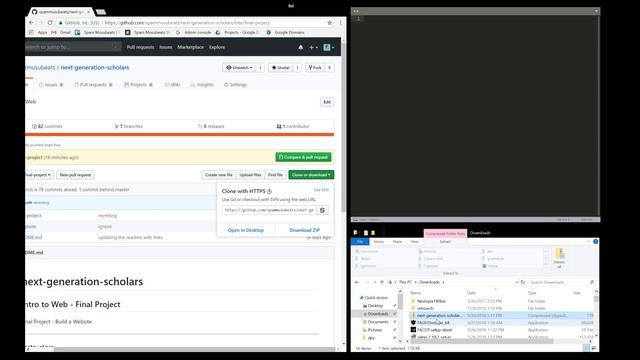Click Use SSH link in clone popup
The width and height of the screenshot is (640, 360).
(321, 190)
